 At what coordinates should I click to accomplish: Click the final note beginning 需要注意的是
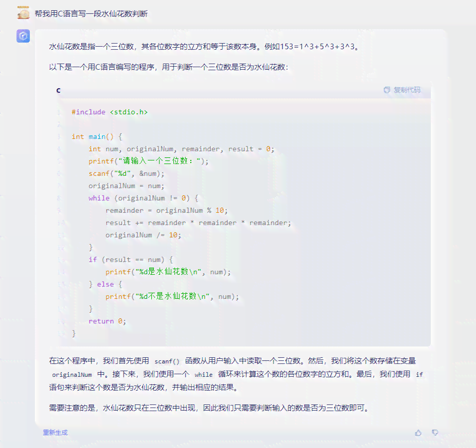[x=209, y=408]
